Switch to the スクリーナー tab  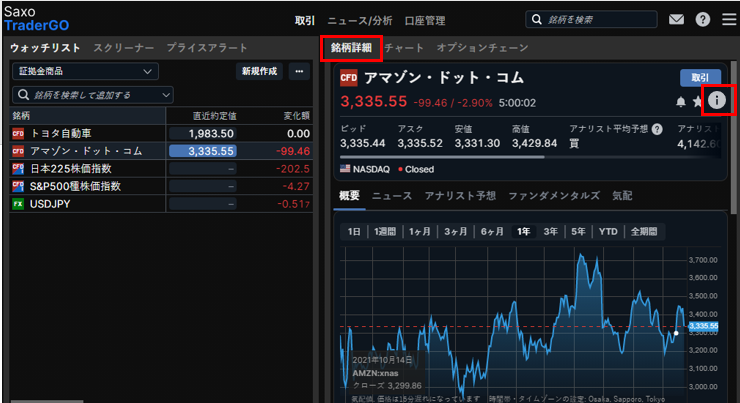pyautogui.click(x=124, y=48)
